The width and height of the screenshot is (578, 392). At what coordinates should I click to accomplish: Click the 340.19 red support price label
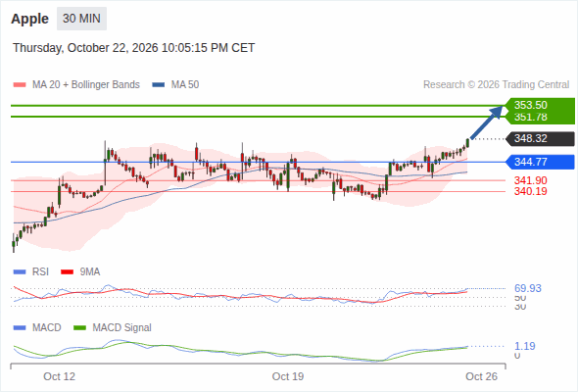click(530, 191)
